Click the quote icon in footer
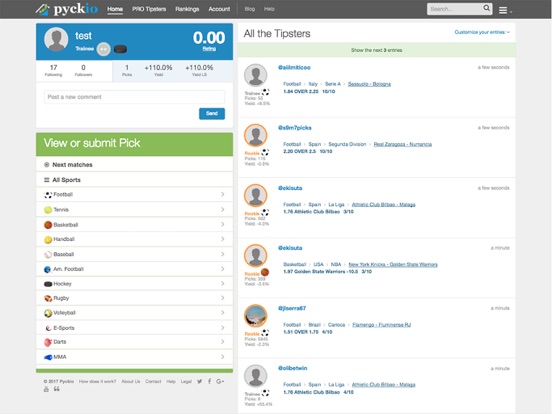552x414 pixels. (57, 389)
